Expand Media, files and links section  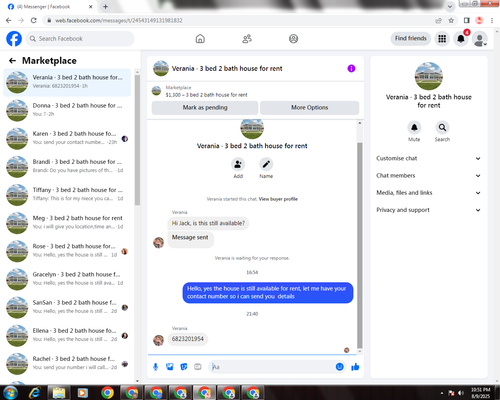[x=429, y=193]
